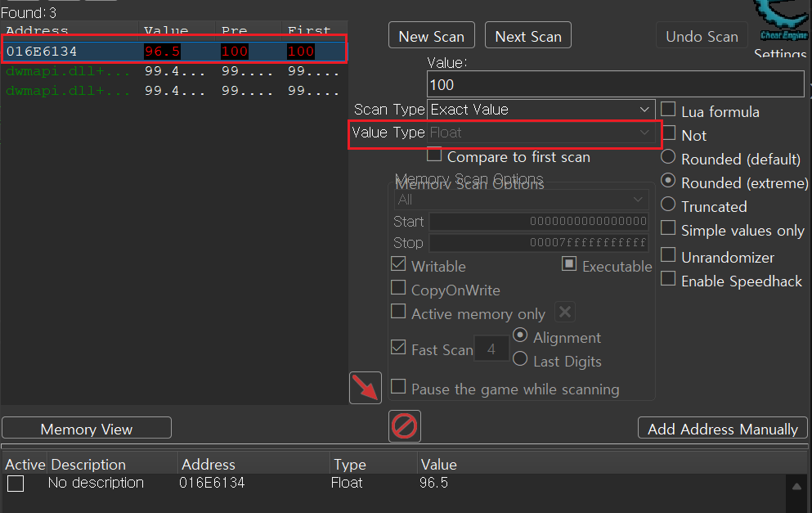Click the red arrow add-to-list icon
Screen dimensions: 812x513
click(x=366, y=387)
